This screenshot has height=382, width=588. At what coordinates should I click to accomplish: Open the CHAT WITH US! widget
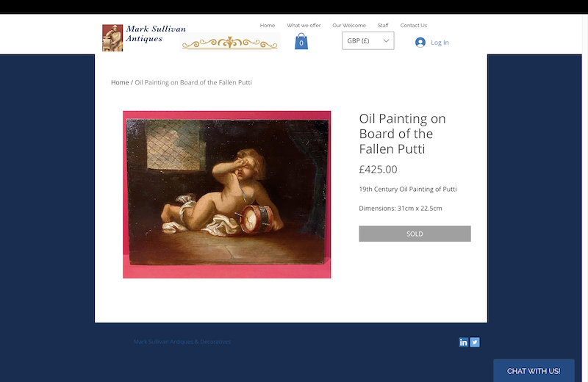coord(534,371)
